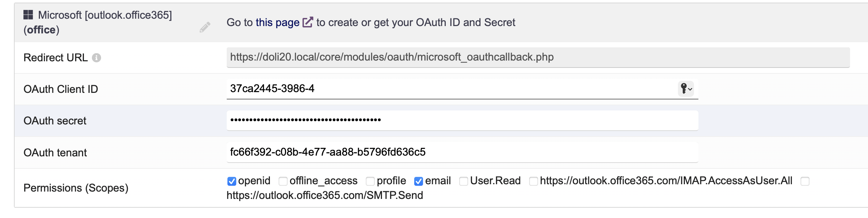Click the external link icon beside this page

pos(308,22)
